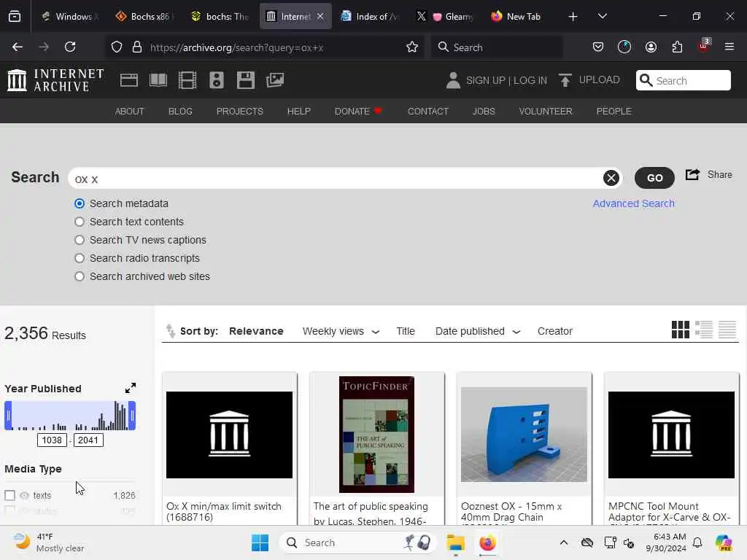This screenshot has width=747, height=560.
Task: Open the images media icon
Action: (275, 80)
